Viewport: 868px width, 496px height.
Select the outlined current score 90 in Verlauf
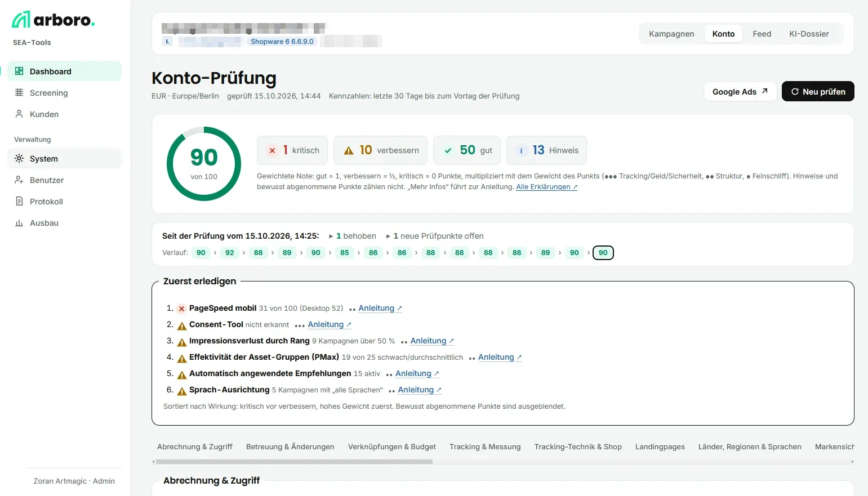[603, 253]
